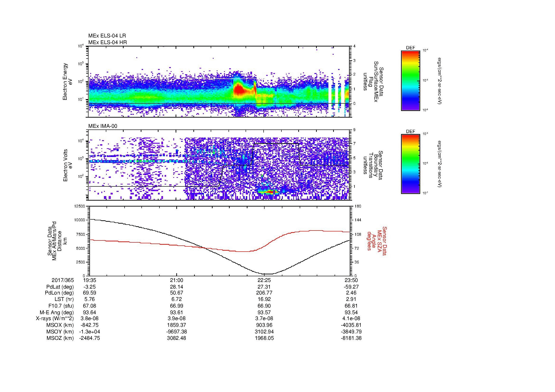Click the MSOY value "-9697.38"
The height and width of the screenshot is (392, 555).
177,332
